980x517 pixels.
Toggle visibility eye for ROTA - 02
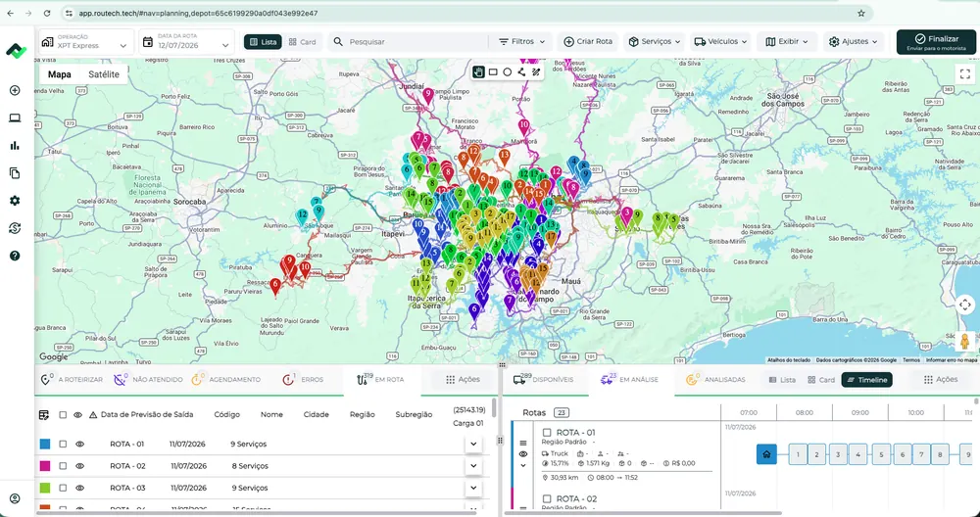click(80, 466)
